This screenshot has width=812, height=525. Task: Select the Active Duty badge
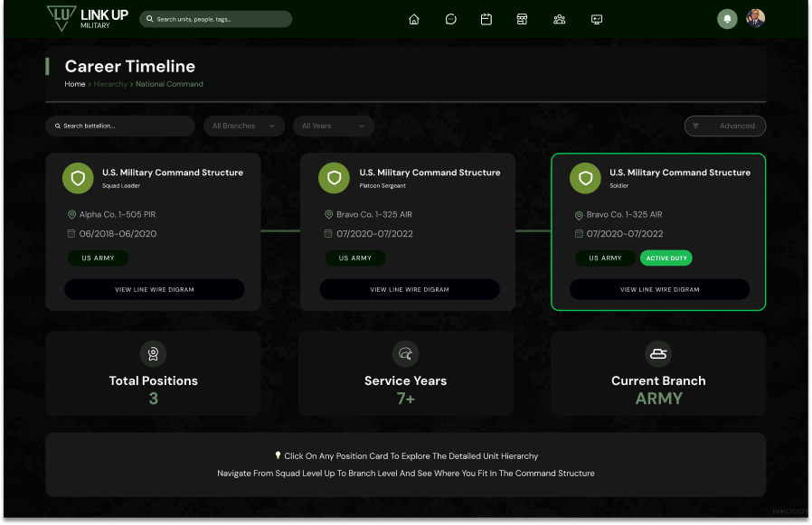tap(666, 258)
